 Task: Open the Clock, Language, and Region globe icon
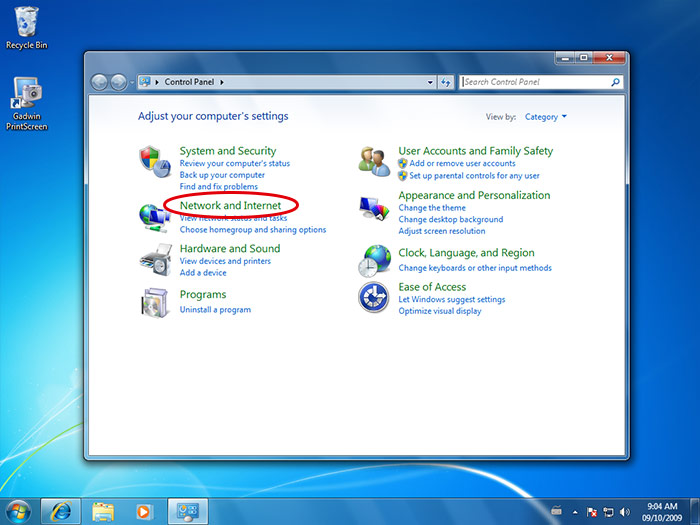coord(374,261)
